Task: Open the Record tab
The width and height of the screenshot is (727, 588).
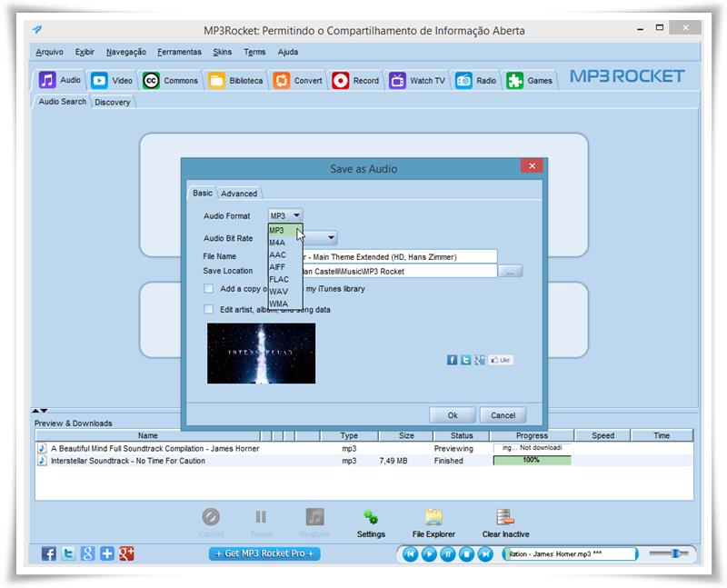Action: [355, 80]
